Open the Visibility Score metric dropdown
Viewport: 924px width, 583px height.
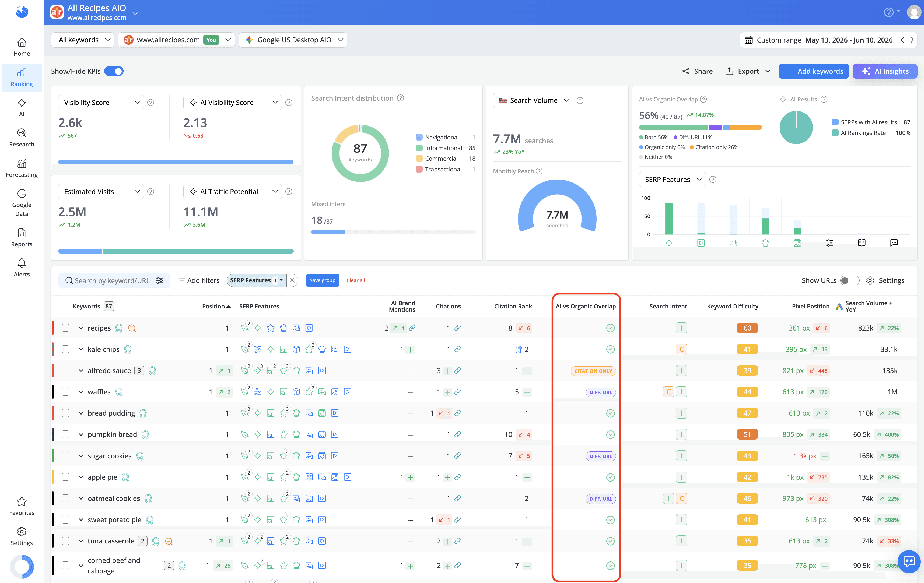(101, 102)
